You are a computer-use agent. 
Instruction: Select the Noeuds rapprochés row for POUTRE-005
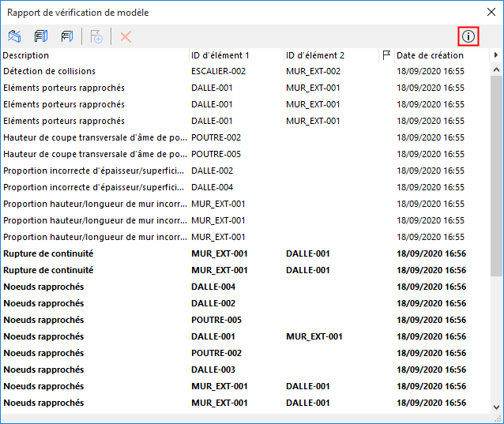246,320
